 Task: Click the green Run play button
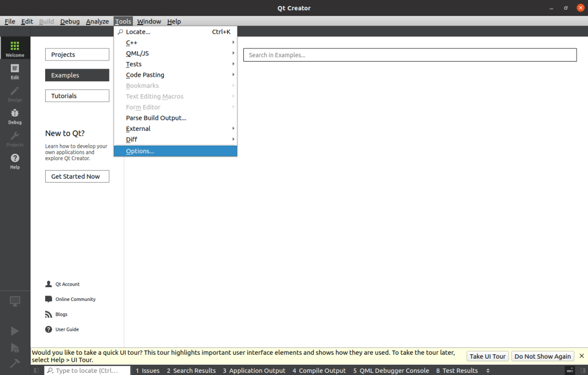point(15,331)
